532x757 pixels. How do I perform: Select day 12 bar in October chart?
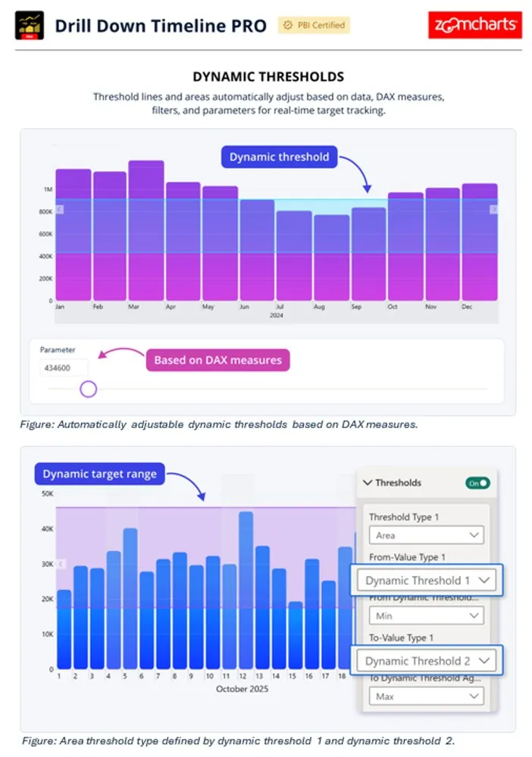pos(246,590)
